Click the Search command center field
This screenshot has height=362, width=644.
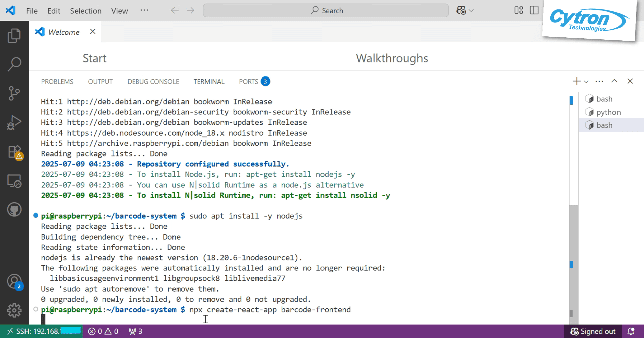click(326, 11)
